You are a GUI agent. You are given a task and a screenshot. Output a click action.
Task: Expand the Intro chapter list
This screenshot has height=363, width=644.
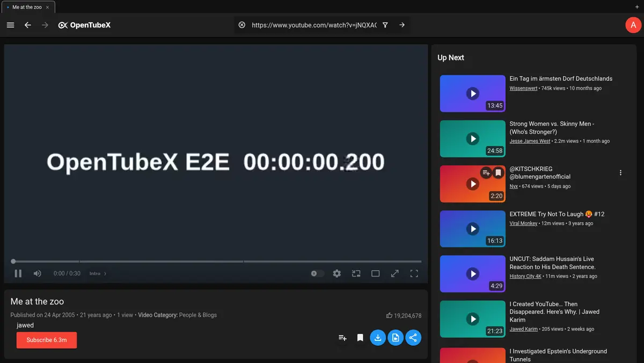pos(98,273)
